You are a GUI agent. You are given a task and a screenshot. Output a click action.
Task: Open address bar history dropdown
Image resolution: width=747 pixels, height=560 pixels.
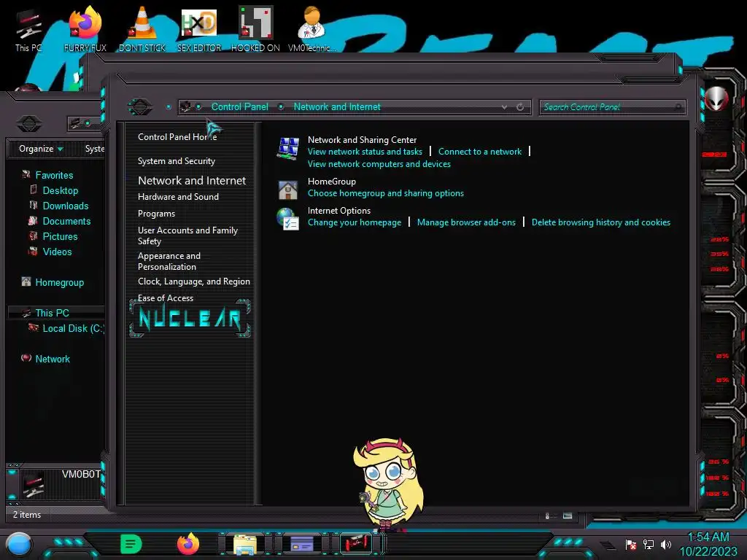click(x=504, y=107)
